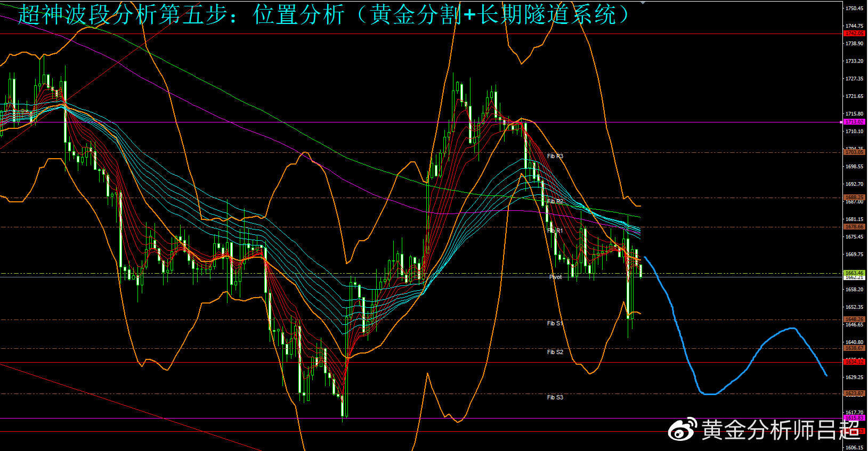Click the 1669.75 price axis value

[854, 255]
